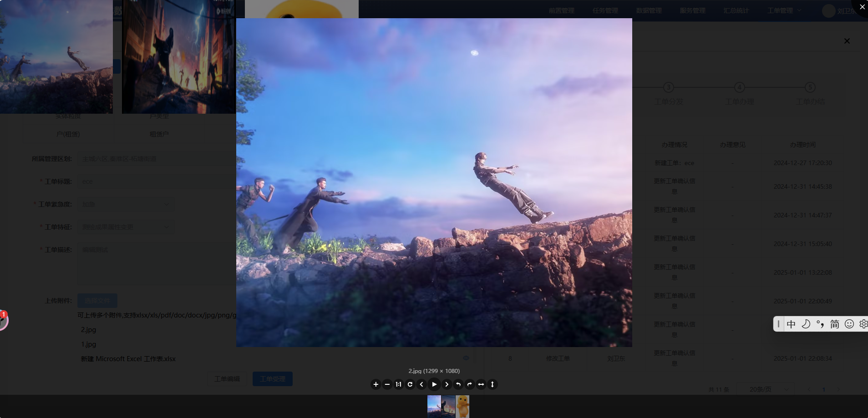
Task: Open 汇总统计 in top navigation
Action: point(736,10)
